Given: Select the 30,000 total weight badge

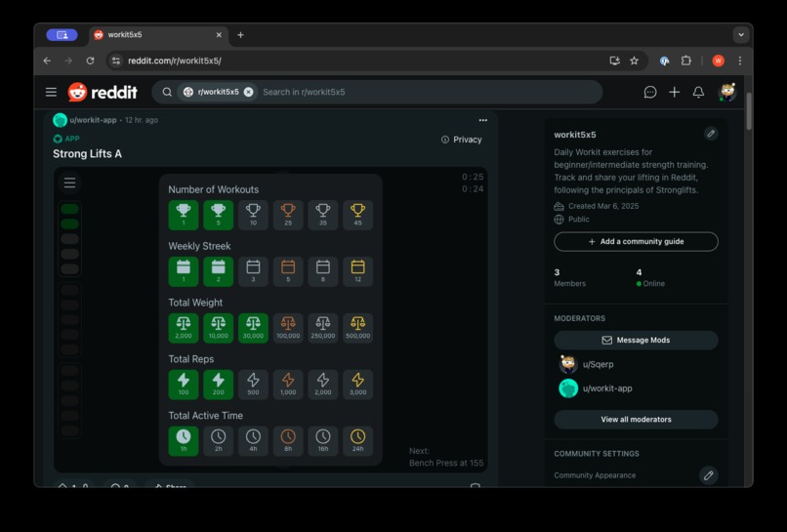Looking at the screenshot, I should coord(253,328).
